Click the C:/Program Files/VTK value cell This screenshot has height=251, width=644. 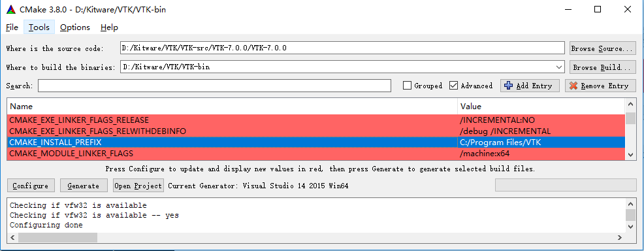coord(541,142)
